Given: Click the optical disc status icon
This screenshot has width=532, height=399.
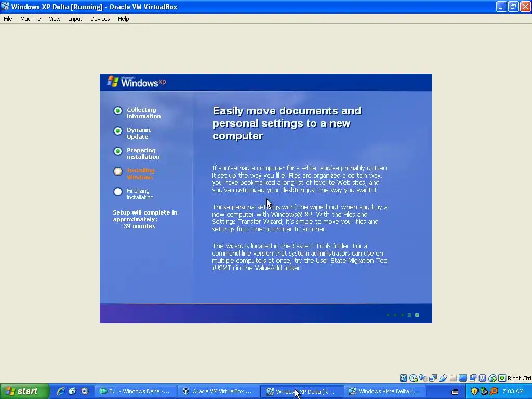Looking at the screenshot, I should [413, 378].
